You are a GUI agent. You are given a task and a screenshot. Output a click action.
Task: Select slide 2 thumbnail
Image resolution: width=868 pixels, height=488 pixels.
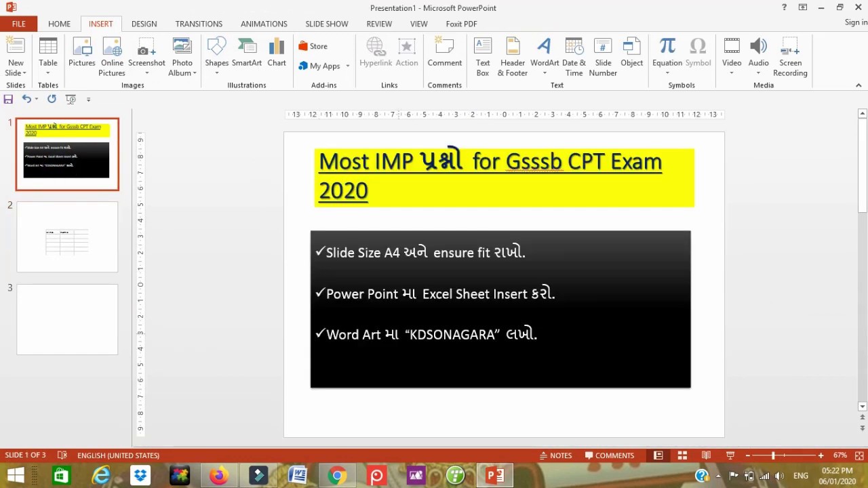point(67,237)
